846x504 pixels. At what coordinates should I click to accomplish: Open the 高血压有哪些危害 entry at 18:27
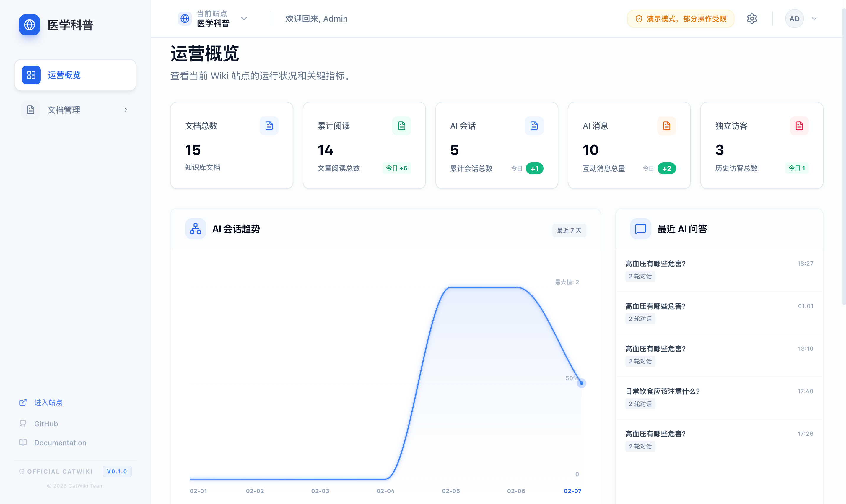click(719, 270)
